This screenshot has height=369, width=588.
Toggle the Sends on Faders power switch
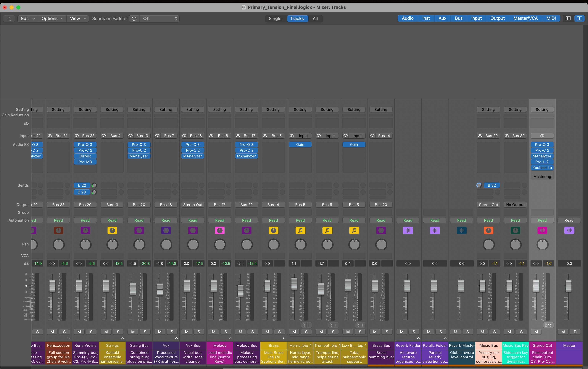(x=134, y=19)
